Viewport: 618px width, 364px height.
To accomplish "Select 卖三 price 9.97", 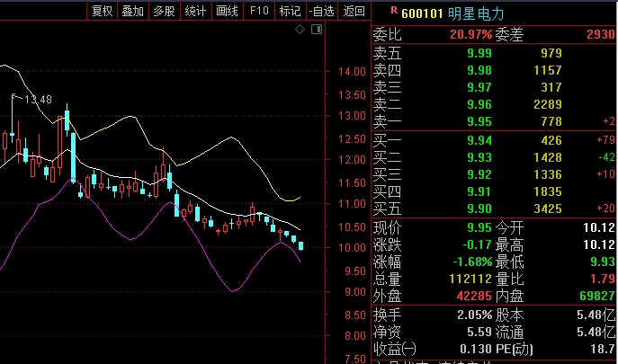I will (479, 87).
